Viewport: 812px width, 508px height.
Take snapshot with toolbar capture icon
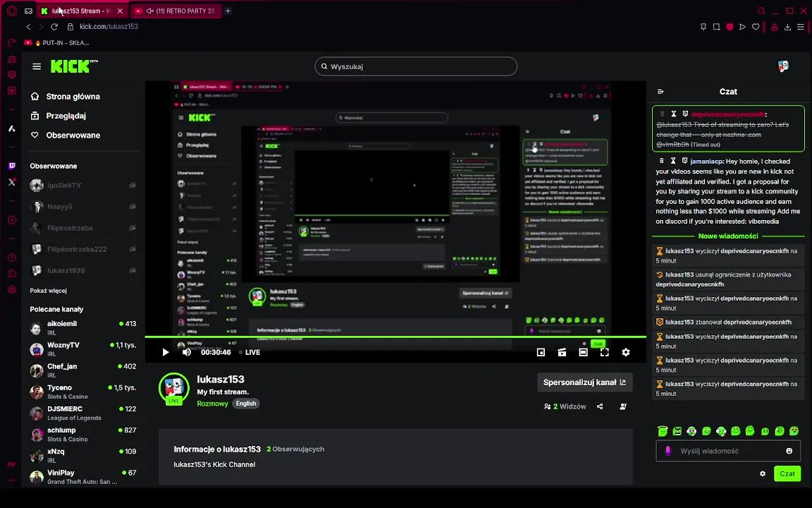point(716,26)
